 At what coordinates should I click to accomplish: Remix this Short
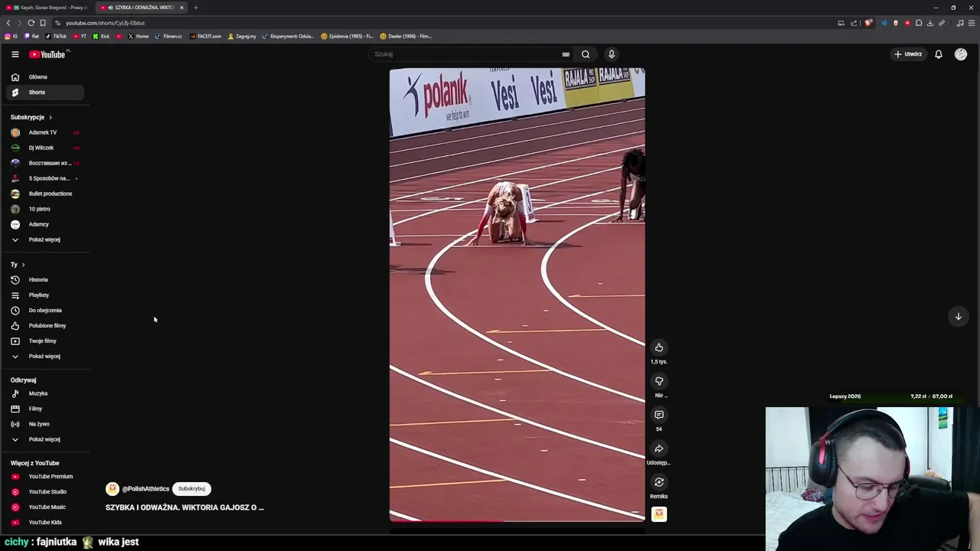pyautogui.click(x=658, y=482)
